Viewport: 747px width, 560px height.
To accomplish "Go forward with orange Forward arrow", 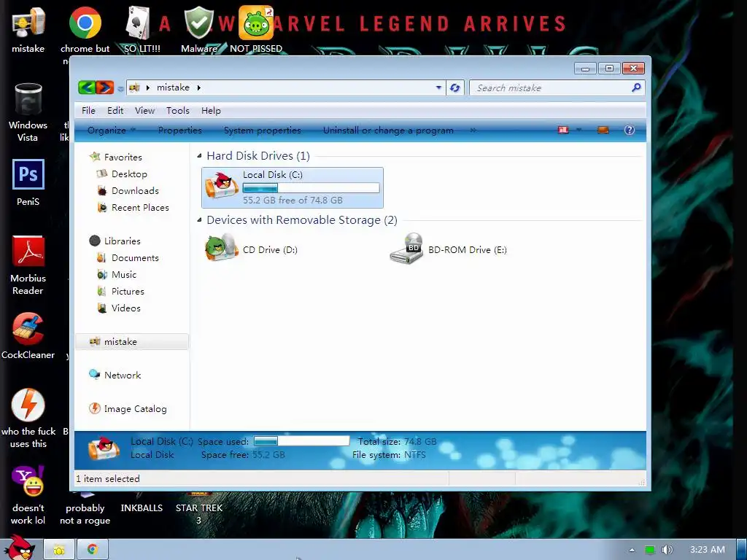I will click(105, 87).
